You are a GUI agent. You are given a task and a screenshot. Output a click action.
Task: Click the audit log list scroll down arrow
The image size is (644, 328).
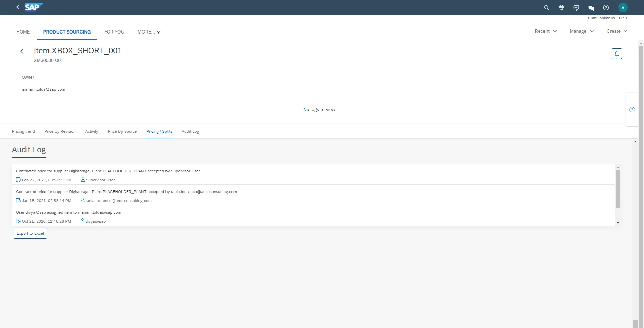[618, 223]
